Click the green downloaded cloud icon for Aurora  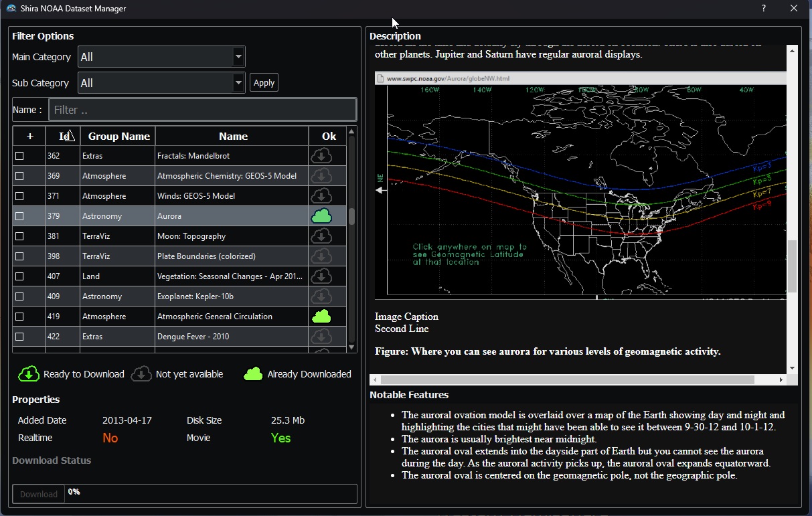pos(322,216)
